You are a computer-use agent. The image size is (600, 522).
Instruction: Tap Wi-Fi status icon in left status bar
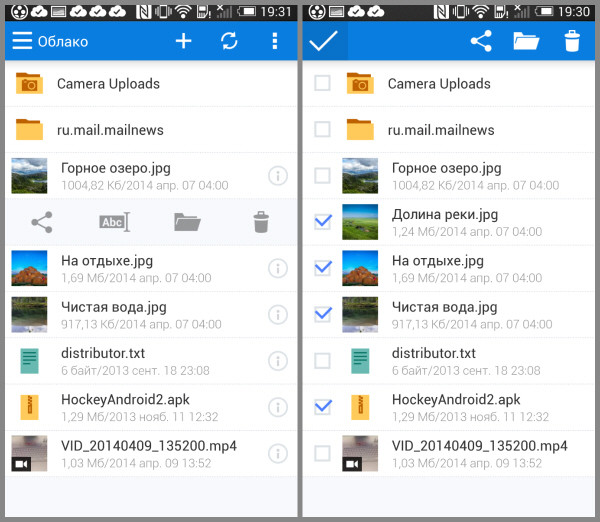183,12
